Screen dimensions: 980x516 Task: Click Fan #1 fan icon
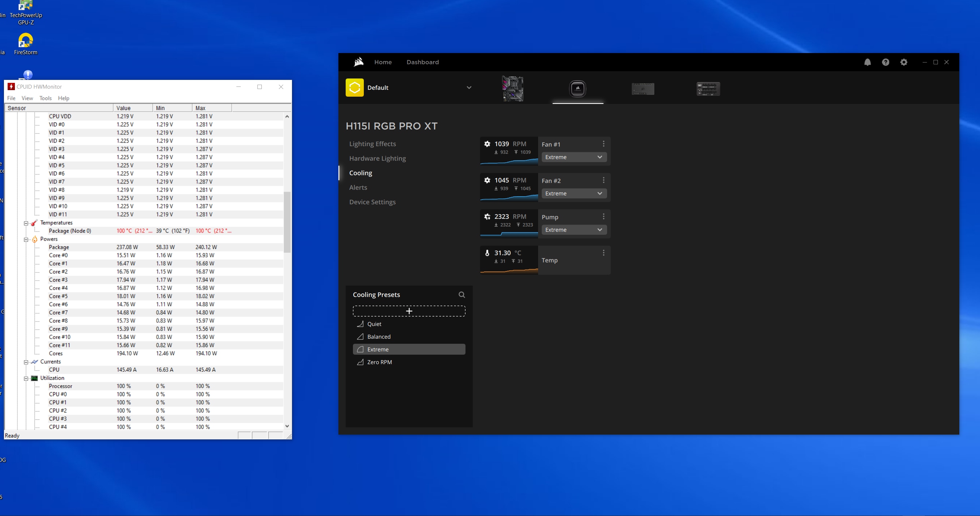(487, 144)
